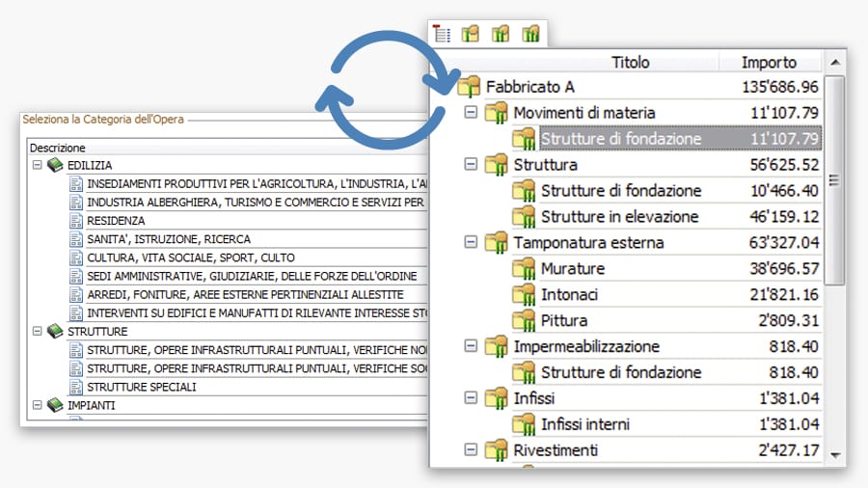The height and width of the screenshot is (488, 868).
Task: Sort by the Titolo column header
Action: pyautogui.click(x=630, y=63)
